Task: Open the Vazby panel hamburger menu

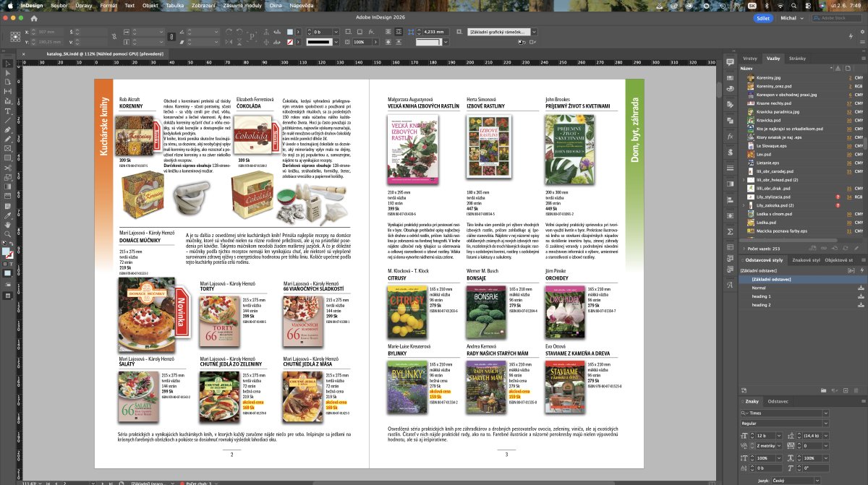Action: click(x=864, y=58)
